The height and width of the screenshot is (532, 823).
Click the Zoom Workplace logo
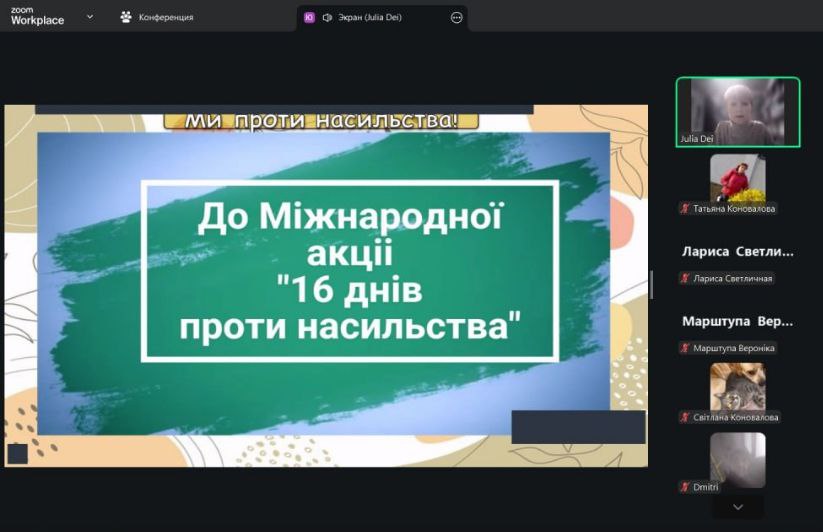click(37, 17)
